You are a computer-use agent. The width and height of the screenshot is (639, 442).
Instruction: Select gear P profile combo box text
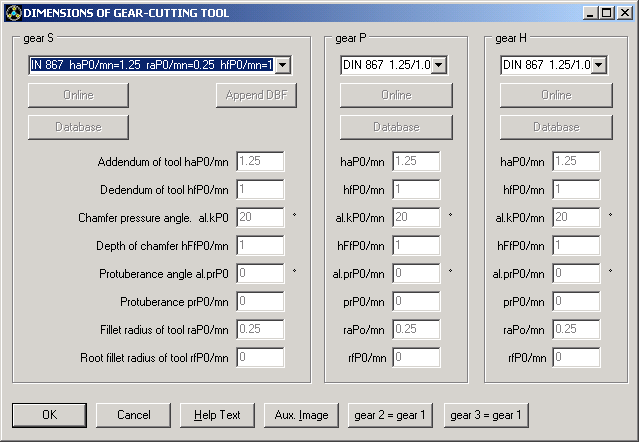(x=386, y=65)
